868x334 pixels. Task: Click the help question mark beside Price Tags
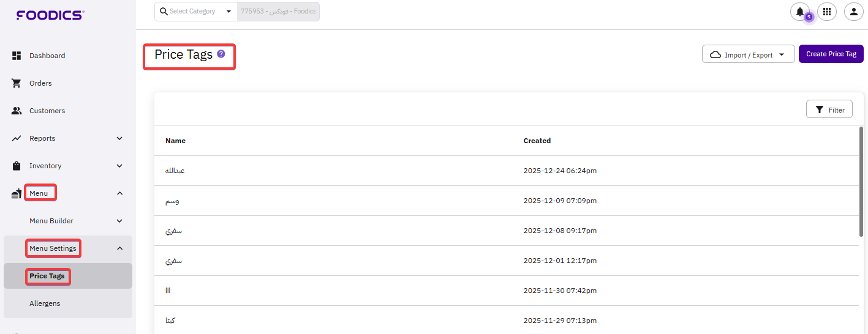click(x=221, y=54)
